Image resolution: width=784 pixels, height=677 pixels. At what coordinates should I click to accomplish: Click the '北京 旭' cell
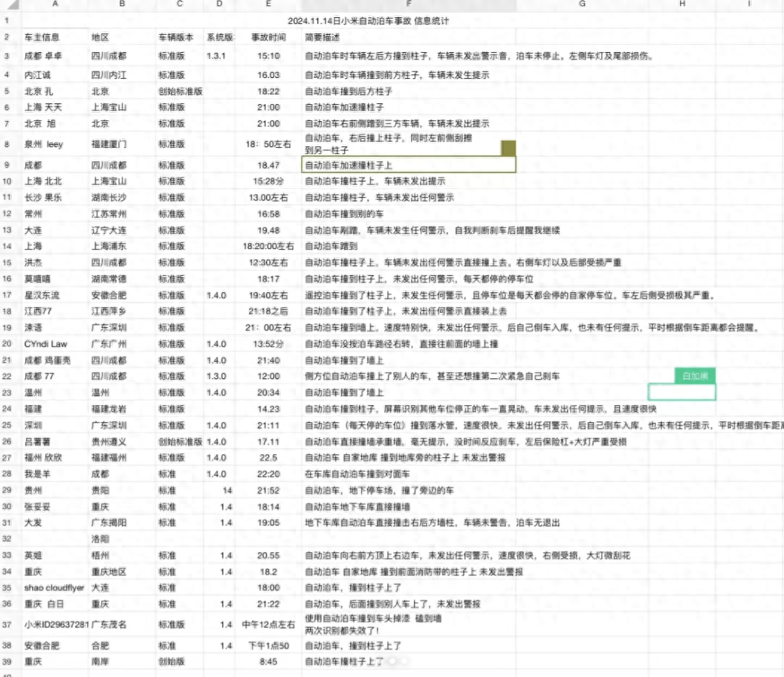[40, 124]
